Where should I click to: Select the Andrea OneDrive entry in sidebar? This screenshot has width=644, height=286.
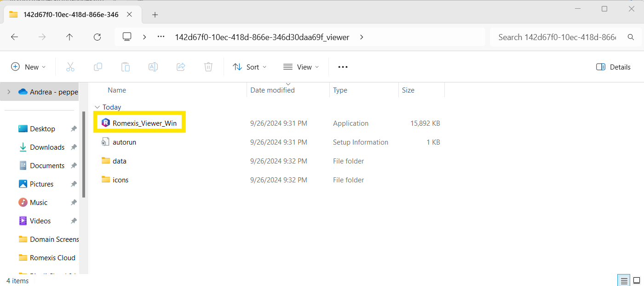click(48, 92)
